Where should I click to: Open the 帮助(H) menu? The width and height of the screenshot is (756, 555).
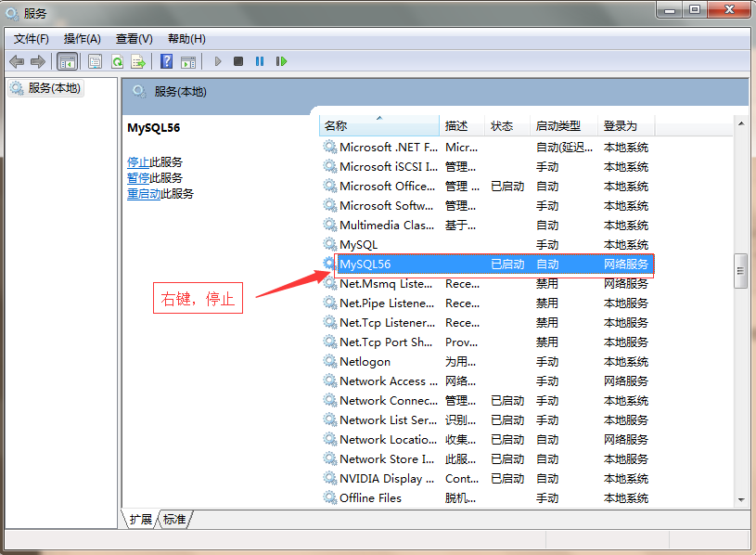pos(186,39)
